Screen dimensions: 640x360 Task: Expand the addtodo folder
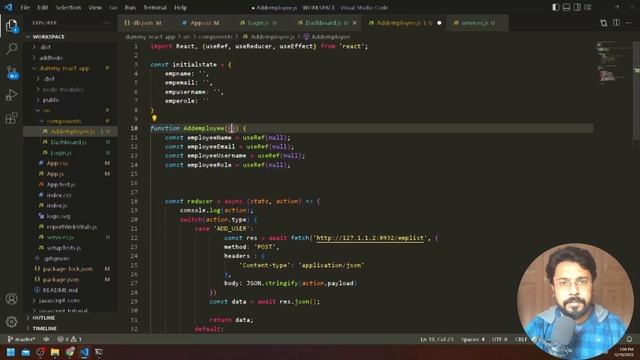(x=51, y=58)
